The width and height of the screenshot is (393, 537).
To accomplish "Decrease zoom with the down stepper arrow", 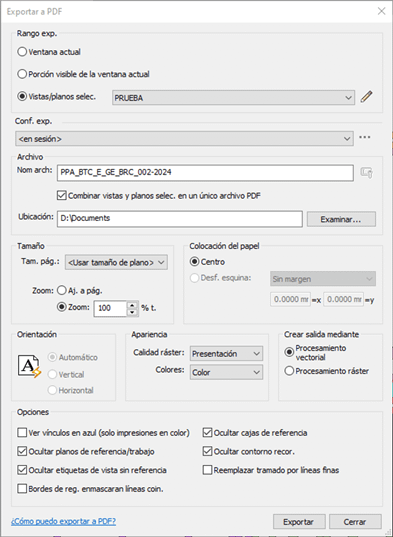I will point(132,312).
